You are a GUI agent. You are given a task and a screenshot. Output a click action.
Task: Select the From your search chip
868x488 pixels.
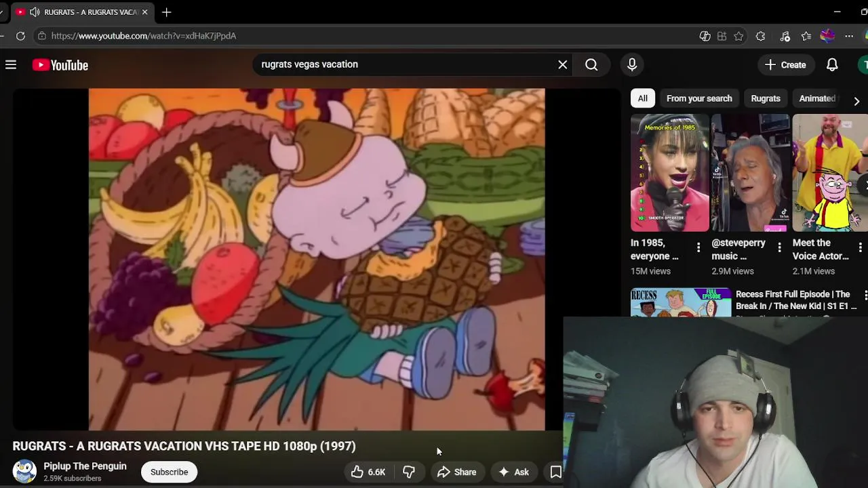(699, 98)
